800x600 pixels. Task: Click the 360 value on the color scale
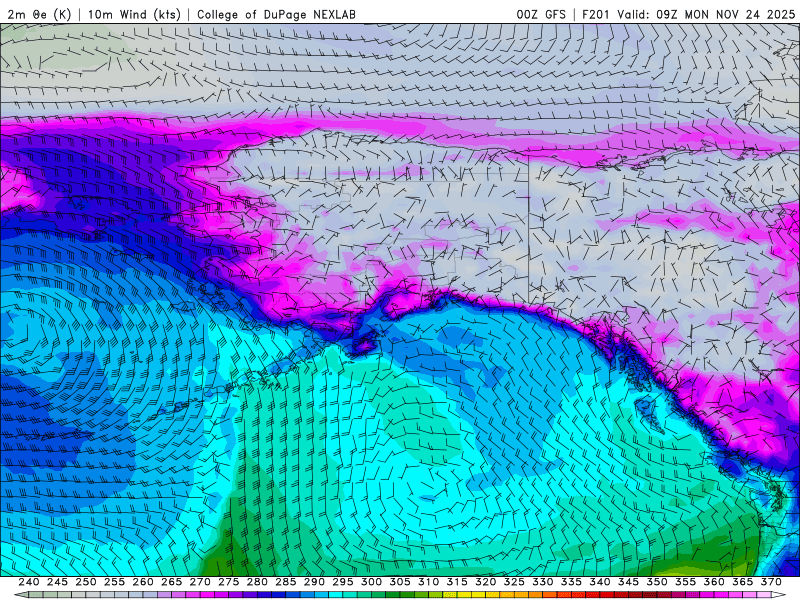pyautogui.click(x=714, y=582)
